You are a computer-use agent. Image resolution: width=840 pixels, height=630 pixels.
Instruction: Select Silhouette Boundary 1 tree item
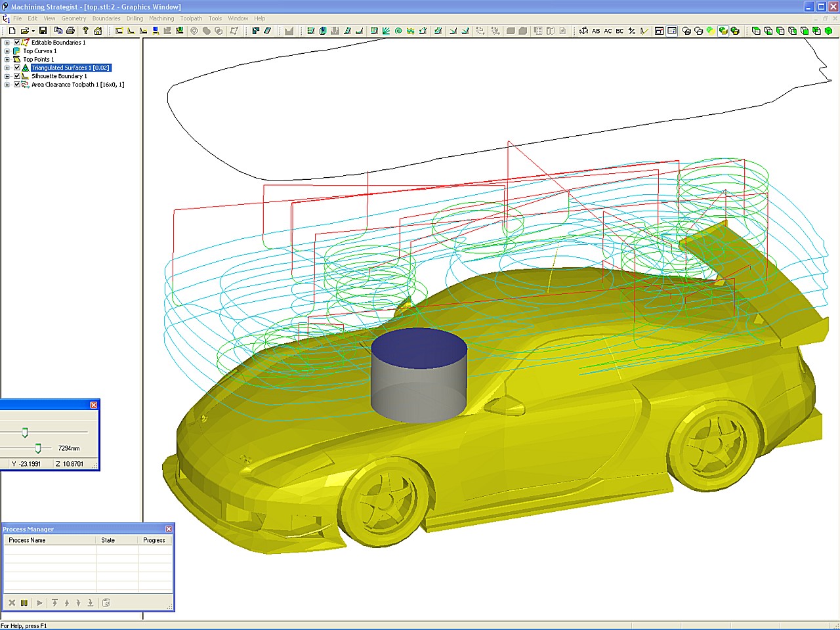pyautogui.click(x=59, y=76)
